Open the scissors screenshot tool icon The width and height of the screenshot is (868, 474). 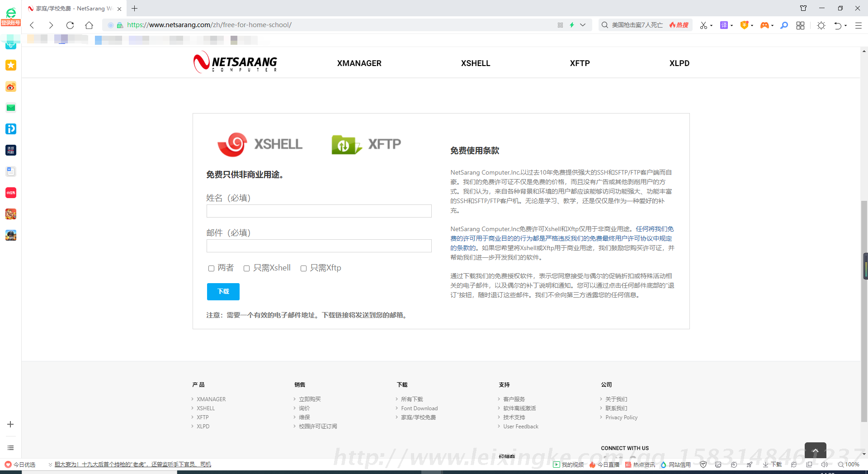pos(703,25)
